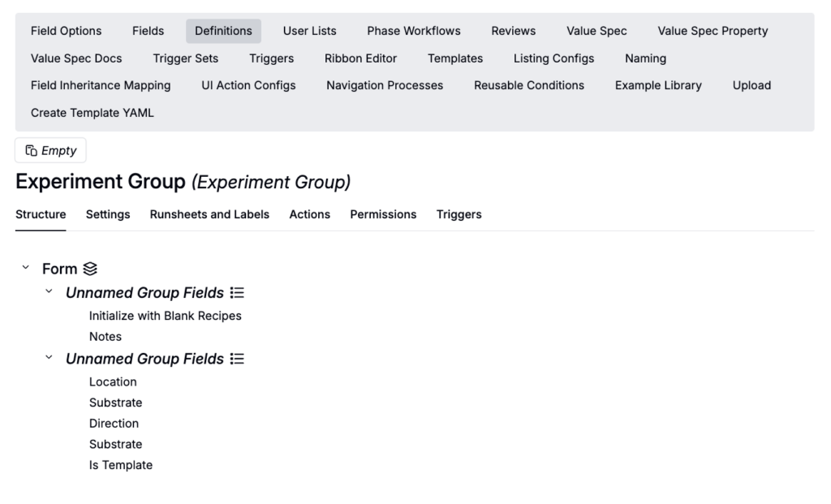This screenshot has width=831, height=504.
Task: Select the Is Template field
Action: [121, 465]
